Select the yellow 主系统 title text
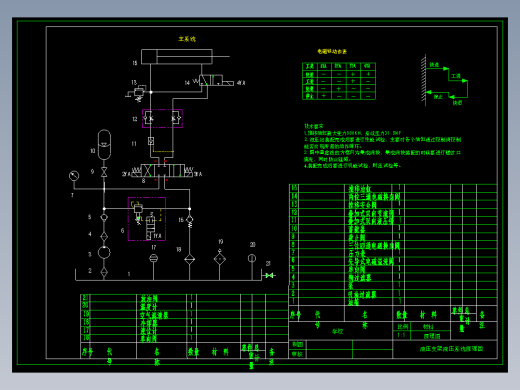Screen dimensions: 520x390 tap(187, 39)
